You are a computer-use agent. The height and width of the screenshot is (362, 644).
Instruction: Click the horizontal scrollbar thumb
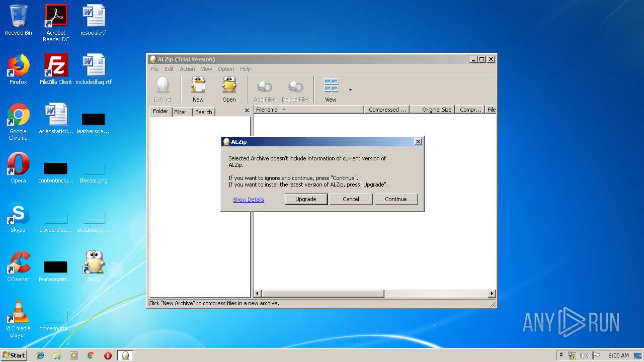point(323,294)
